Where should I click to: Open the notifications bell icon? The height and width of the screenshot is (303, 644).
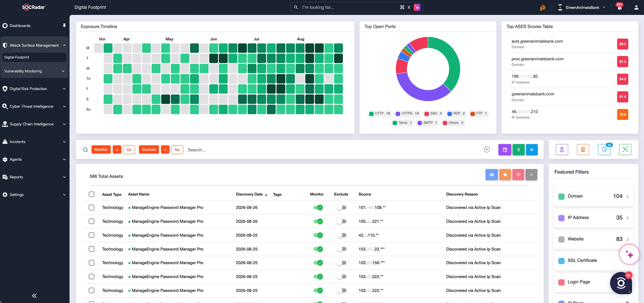click(x=620, y=8)
